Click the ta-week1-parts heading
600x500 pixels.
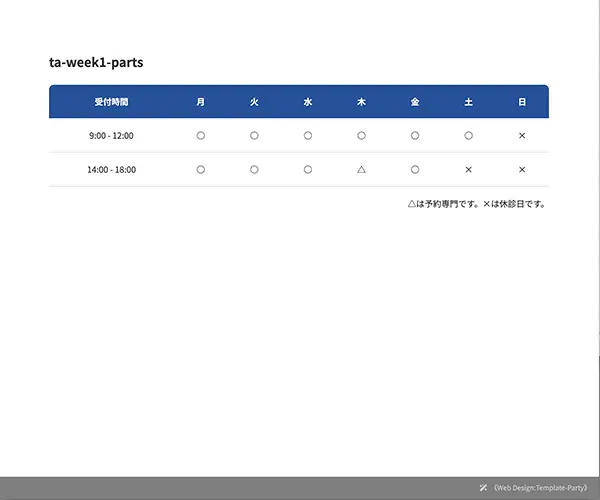[96, 62]
